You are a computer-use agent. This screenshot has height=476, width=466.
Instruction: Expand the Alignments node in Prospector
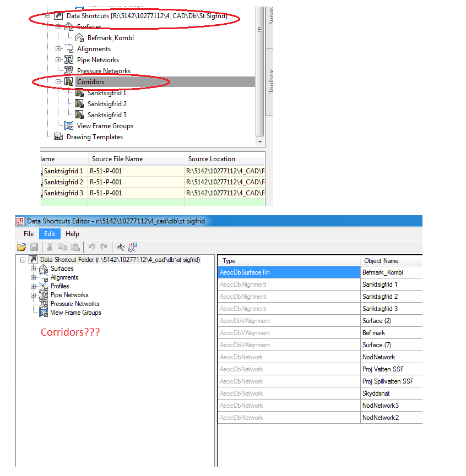(58, 48)
